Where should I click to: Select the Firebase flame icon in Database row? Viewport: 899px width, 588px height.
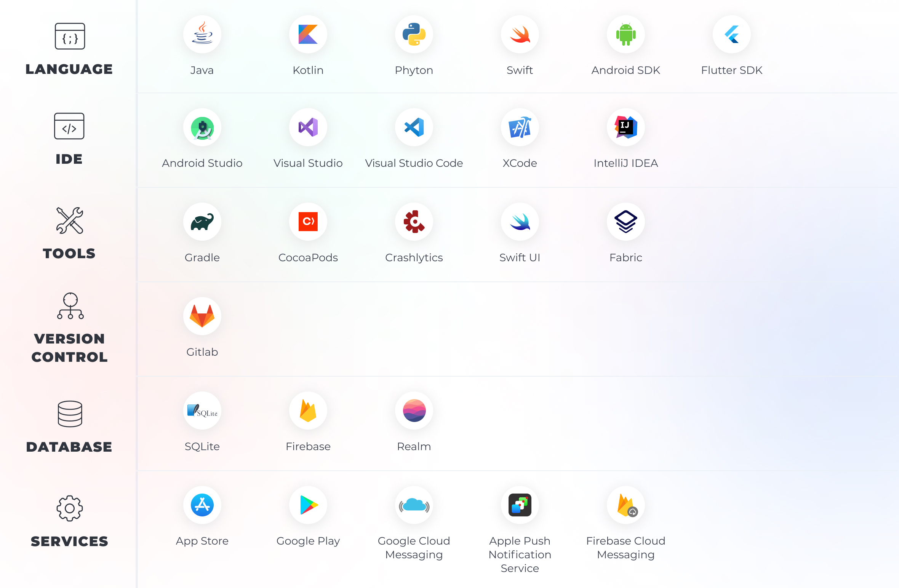(x=308, y=411)
